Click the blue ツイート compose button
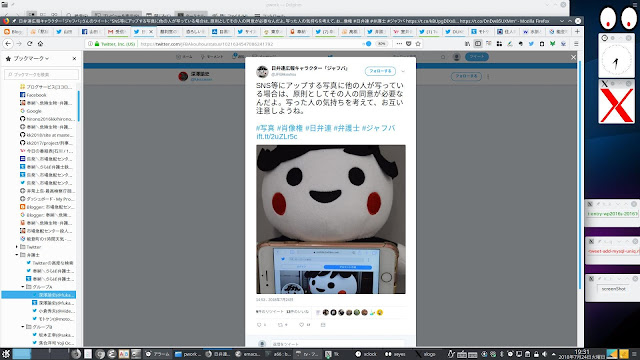This screenshot has width=640, height=360. pos(477,57)
